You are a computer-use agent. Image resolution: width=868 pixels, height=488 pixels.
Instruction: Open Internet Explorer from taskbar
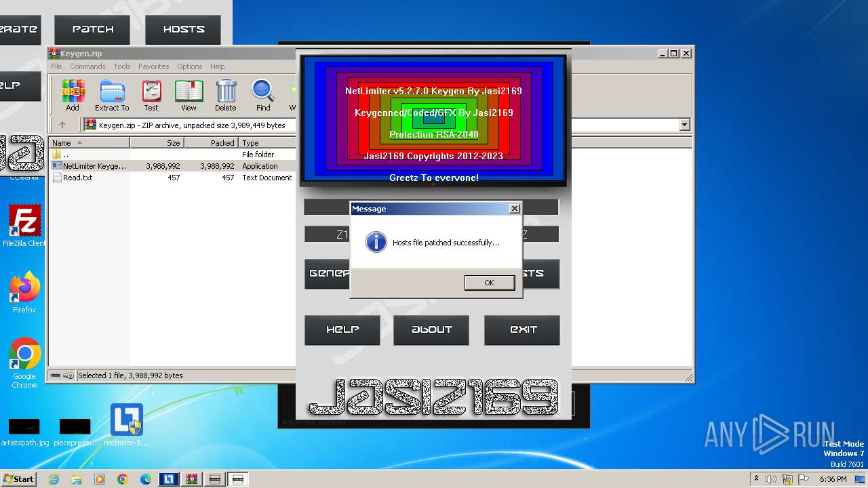[x=54, y=479]
